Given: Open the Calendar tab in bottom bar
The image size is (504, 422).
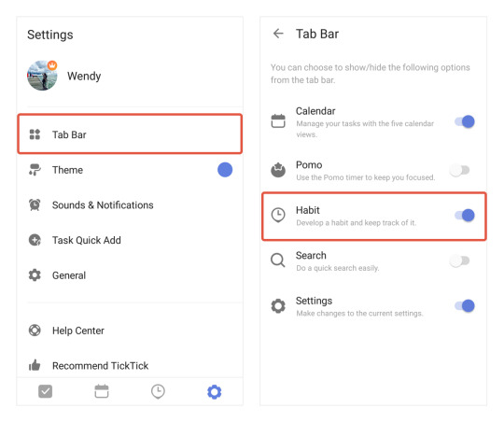Looking at the screenshot, I should pyautogui.click(x=102, y=391).
